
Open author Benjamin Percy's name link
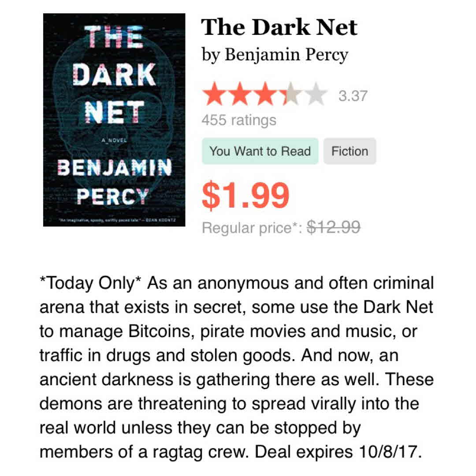(x=286, y=55)
